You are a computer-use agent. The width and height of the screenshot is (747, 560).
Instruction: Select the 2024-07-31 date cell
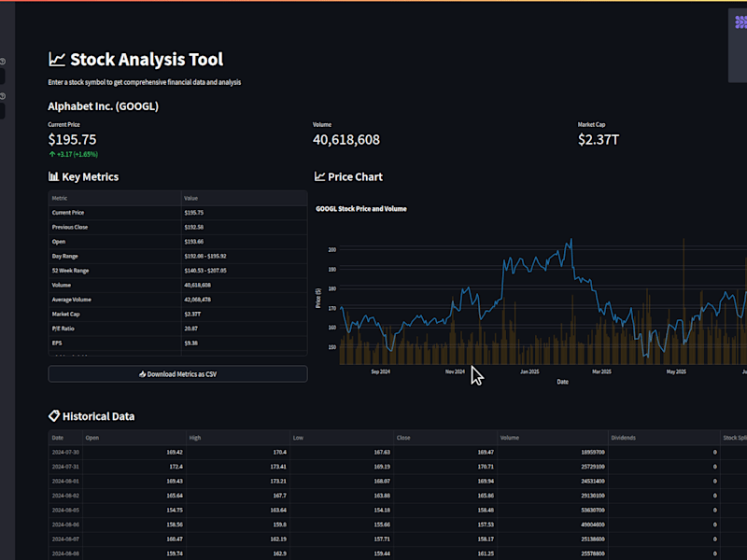(x=65, y=467)
